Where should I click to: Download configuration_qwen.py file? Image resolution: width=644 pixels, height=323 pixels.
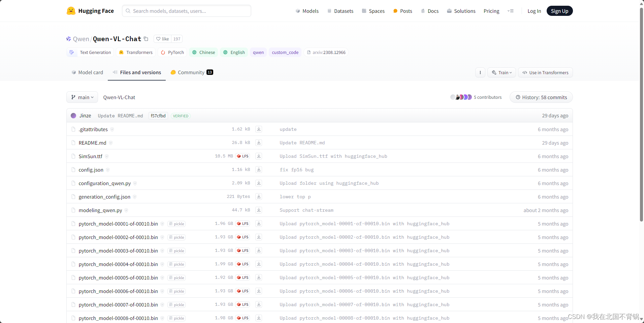point(259,183)
